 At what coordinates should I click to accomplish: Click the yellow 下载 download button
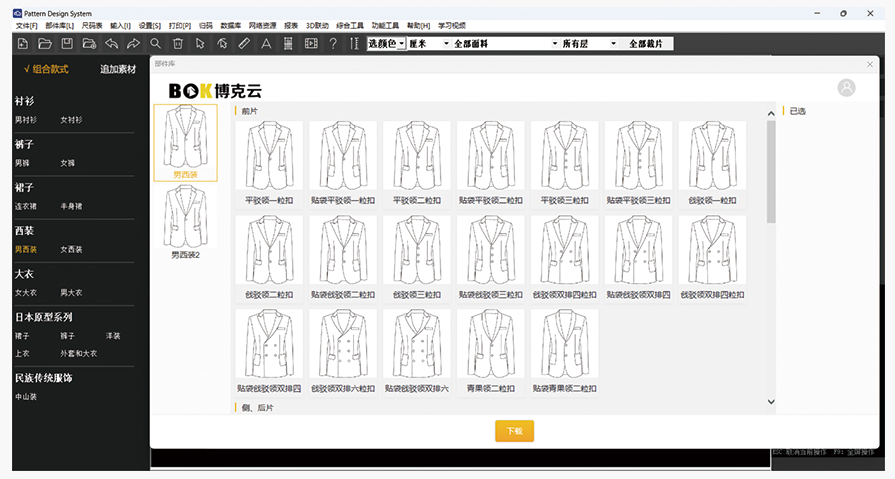[x=514, y=431]
